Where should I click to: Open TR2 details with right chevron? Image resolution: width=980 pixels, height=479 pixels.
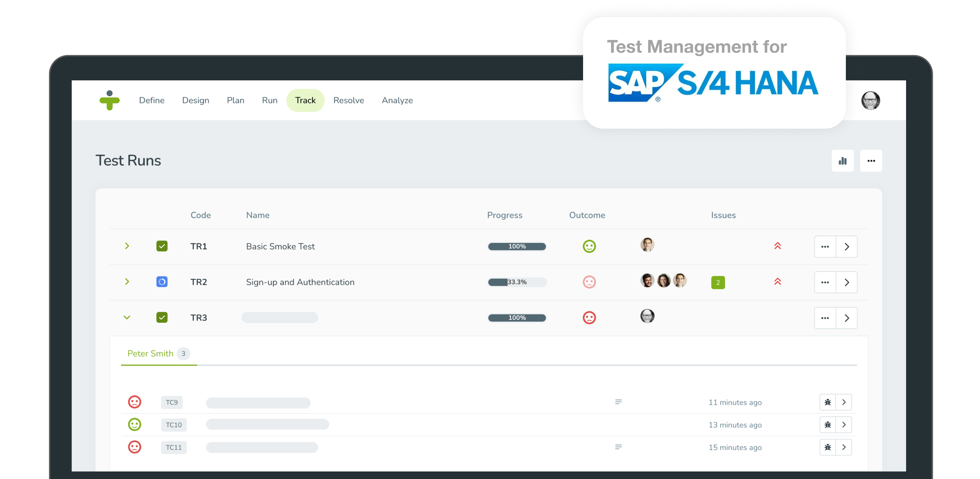[x=847, y=283]
